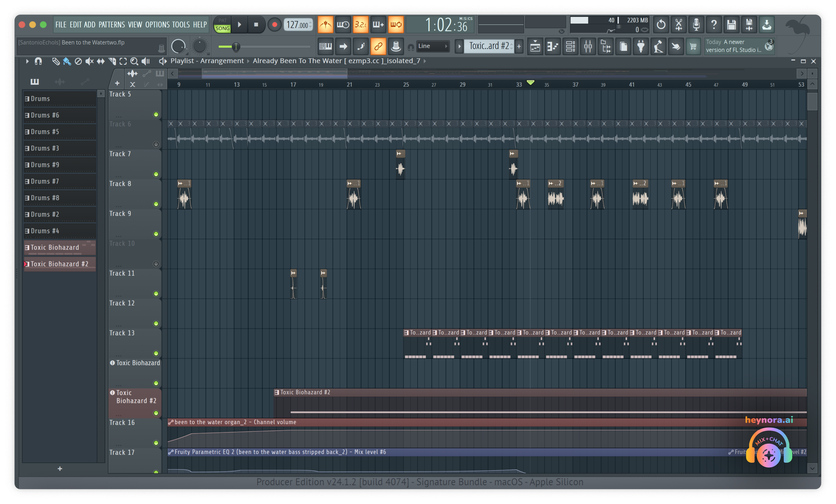Viewport: 836px width, 504px height.
Task: Click the Plugin picker plug icon
Action: pyautogui.click(x=641, y=46)
